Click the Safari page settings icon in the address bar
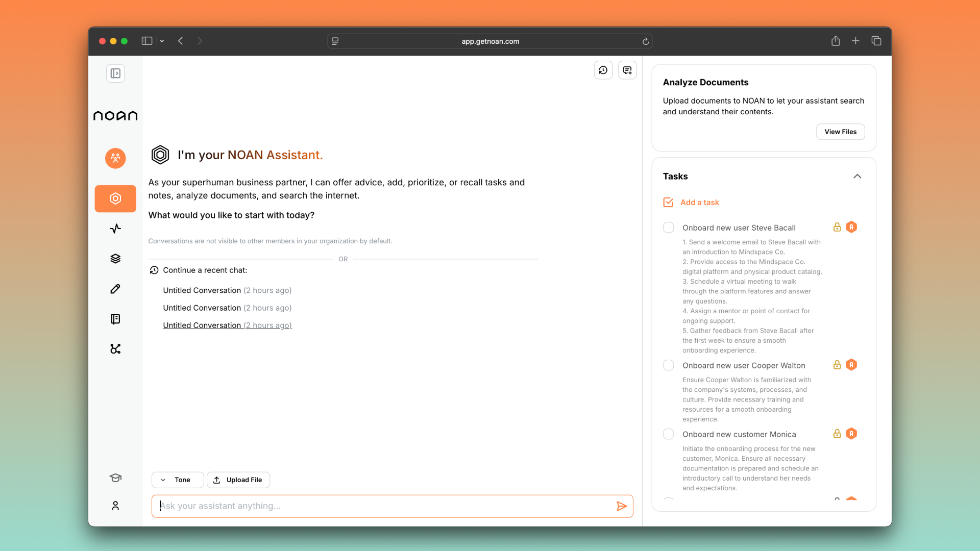 (335, 41)
